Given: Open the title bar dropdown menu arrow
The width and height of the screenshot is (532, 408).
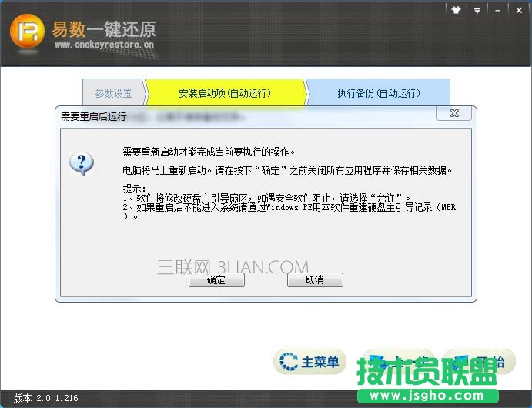Looking at the screenshot, I should coord(477,10).
